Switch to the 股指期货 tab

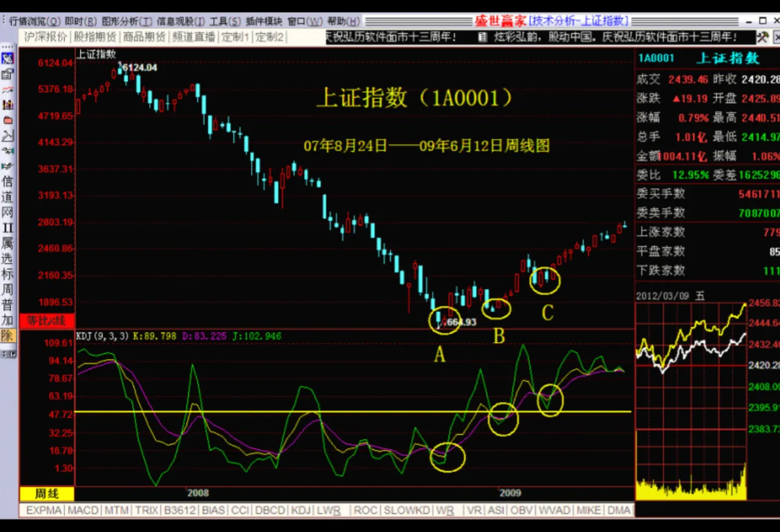[95, 37]
